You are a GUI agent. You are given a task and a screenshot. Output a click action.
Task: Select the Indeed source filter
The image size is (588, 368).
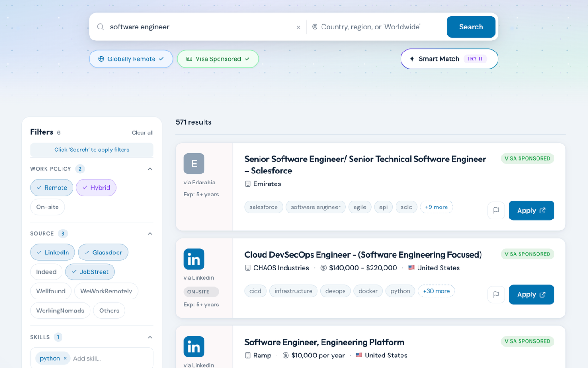coord(46,271)
